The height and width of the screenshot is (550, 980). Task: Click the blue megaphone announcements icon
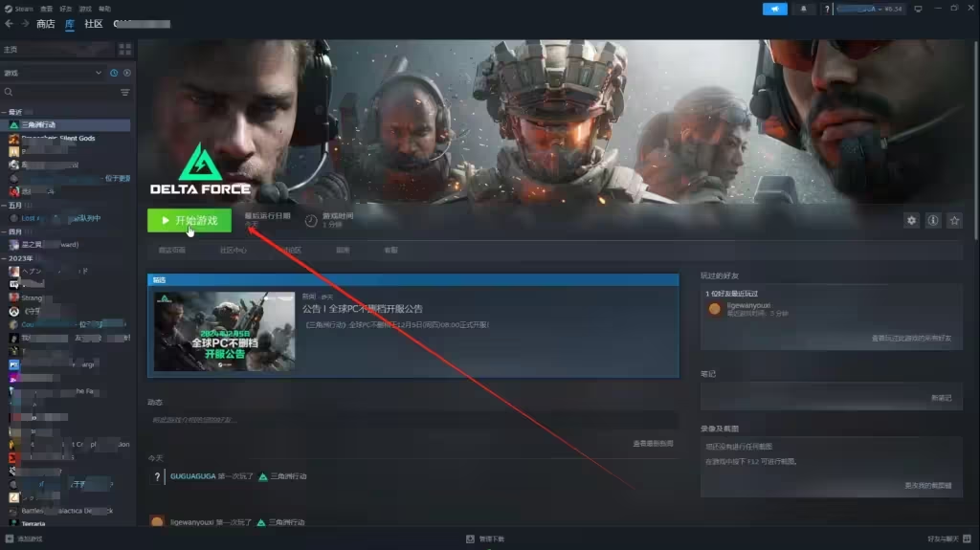coord(775,9)
